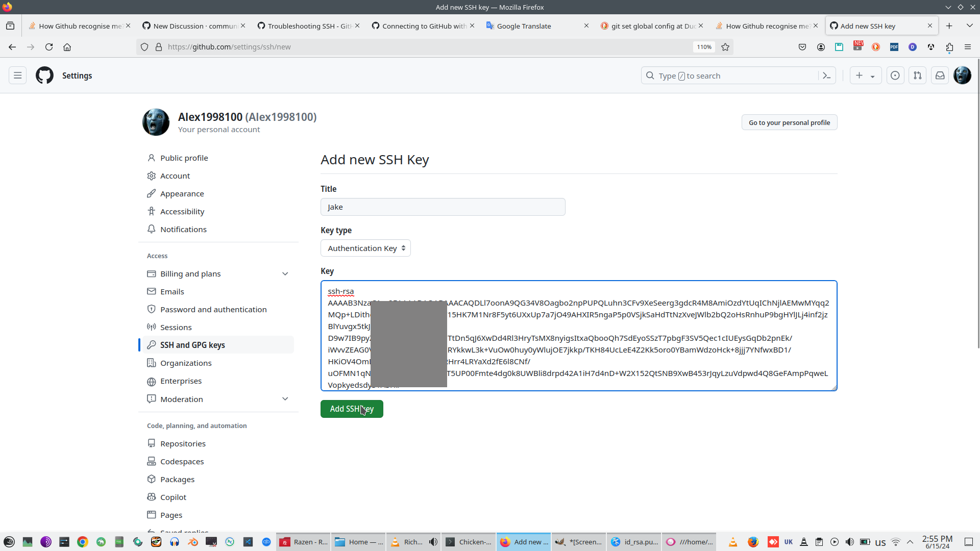The width and height of the screenshot is (980, 551).
Task: Go to your personal profile
Action: pos(789,122)
